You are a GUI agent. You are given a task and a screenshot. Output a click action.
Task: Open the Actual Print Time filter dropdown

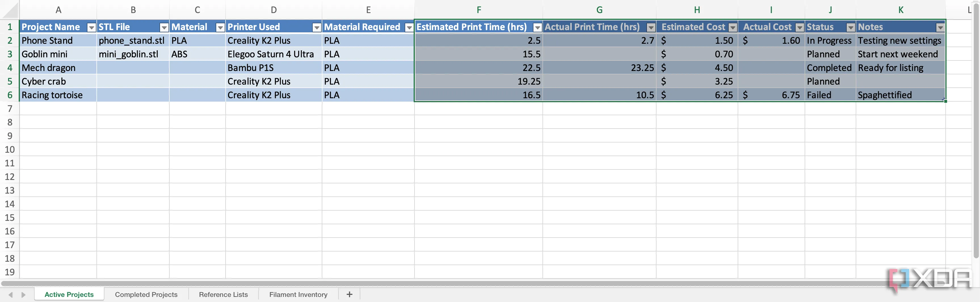651,27
